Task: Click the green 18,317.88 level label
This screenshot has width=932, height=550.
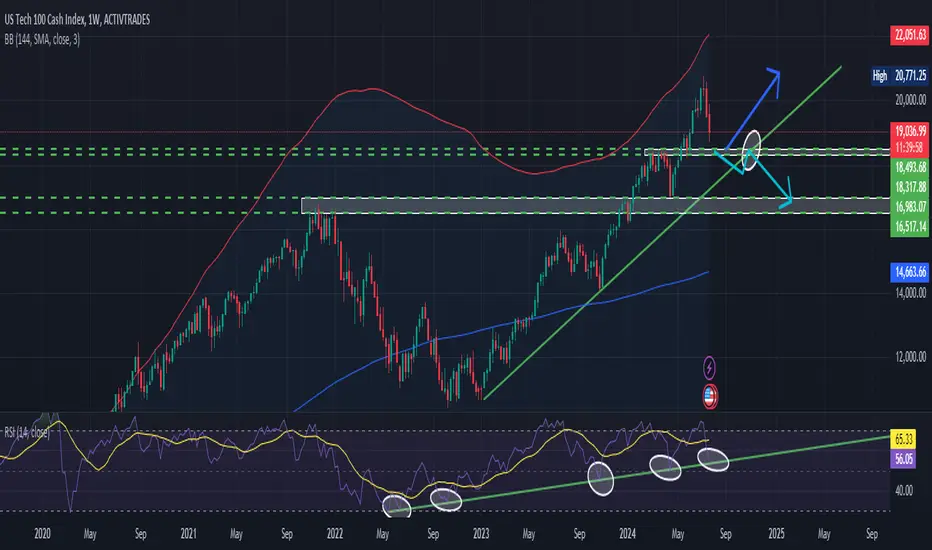Action: point(910,187)
